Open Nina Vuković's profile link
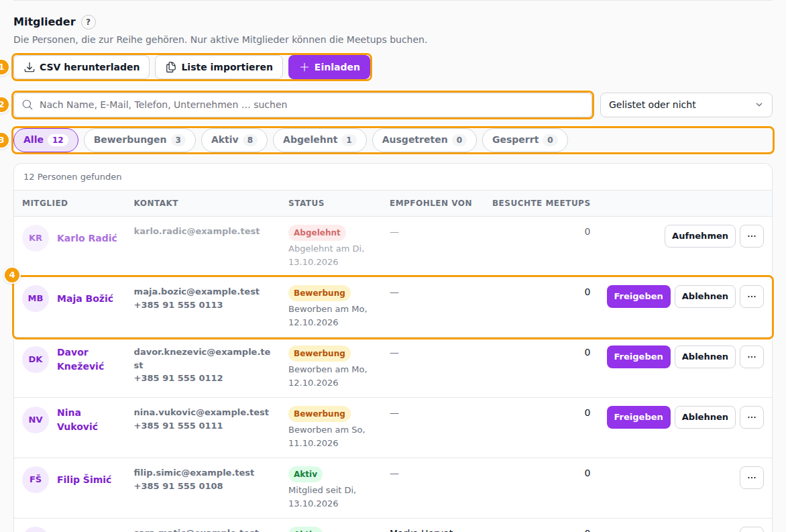This screenshot has width=786, height=532. 77,419
